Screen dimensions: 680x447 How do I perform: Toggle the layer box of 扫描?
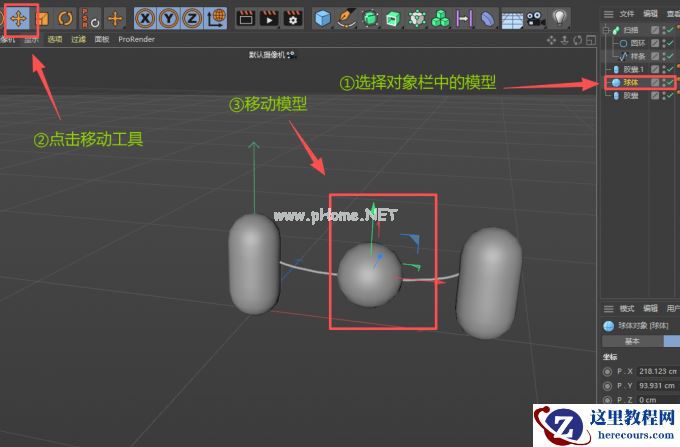(655, 30)
